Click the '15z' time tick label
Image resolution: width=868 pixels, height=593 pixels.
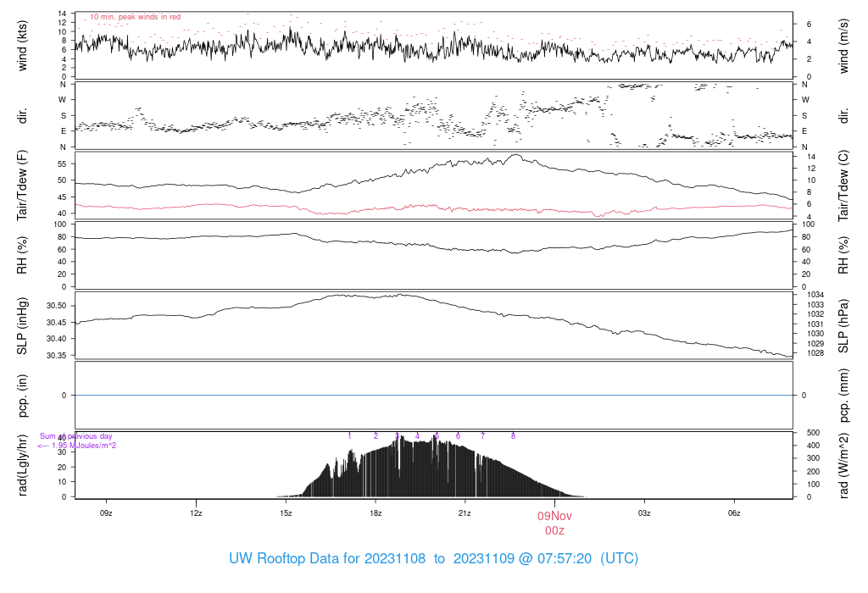click(286, 513)
